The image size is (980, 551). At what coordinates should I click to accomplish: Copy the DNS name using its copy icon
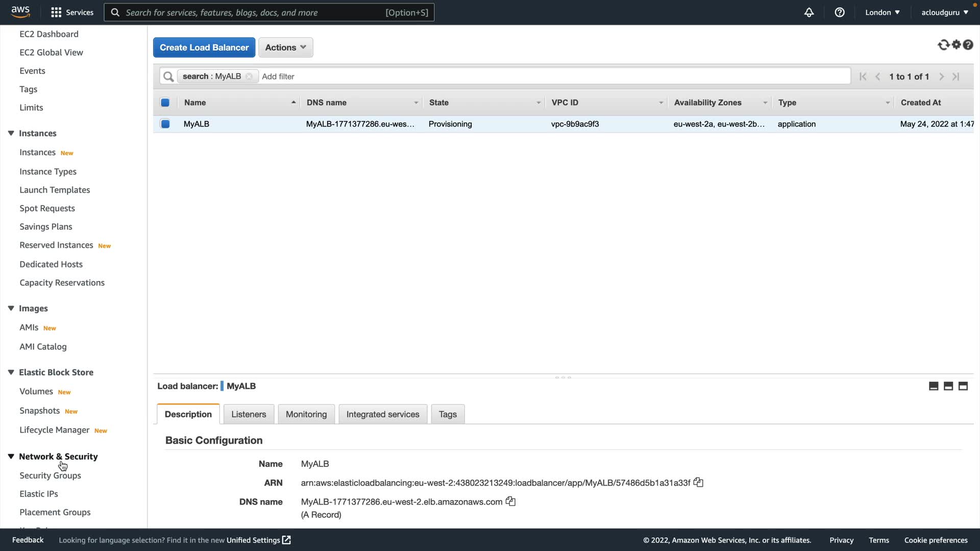click(510, 502)
